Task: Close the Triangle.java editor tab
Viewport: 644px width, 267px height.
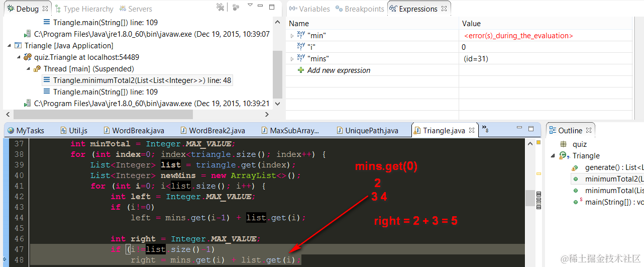Action: (x=472, y=130)
